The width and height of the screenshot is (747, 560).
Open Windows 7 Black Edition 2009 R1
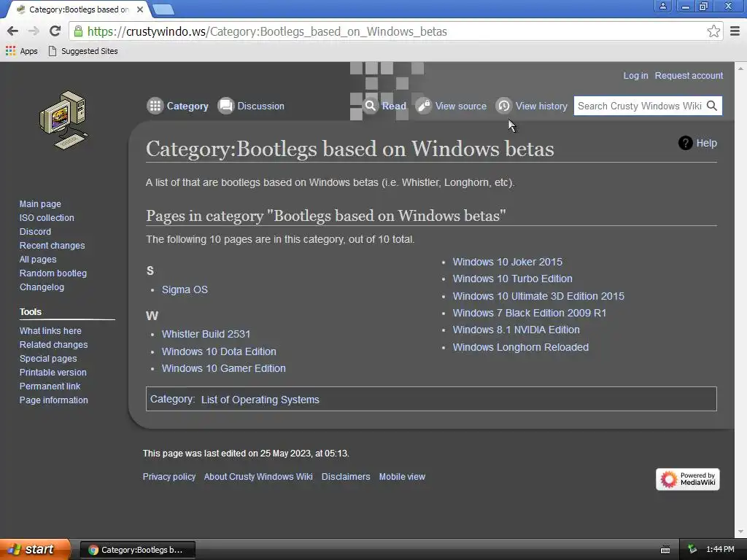coord(530,313)
